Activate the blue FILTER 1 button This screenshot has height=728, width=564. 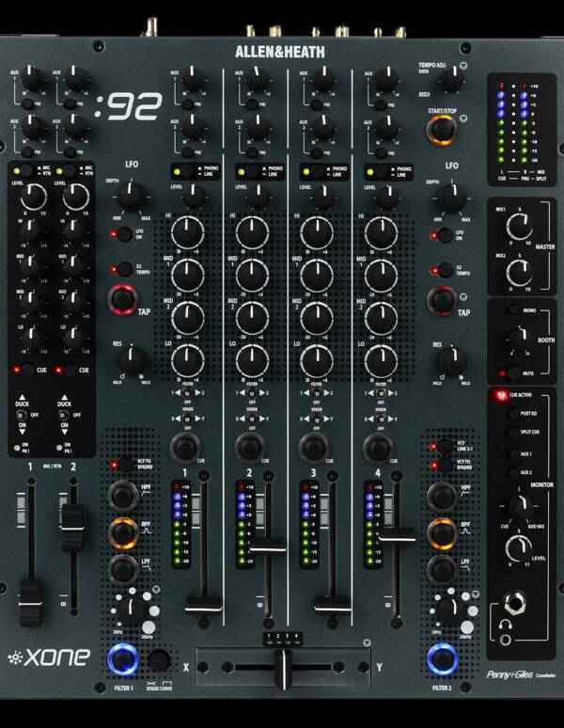(123, 659)
